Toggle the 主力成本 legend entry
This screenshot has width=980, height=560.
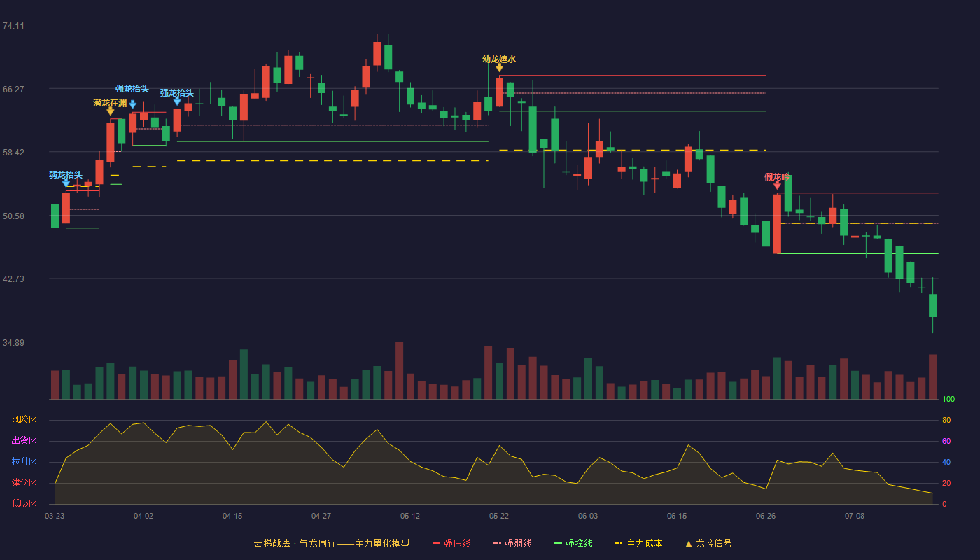[638, 543]
